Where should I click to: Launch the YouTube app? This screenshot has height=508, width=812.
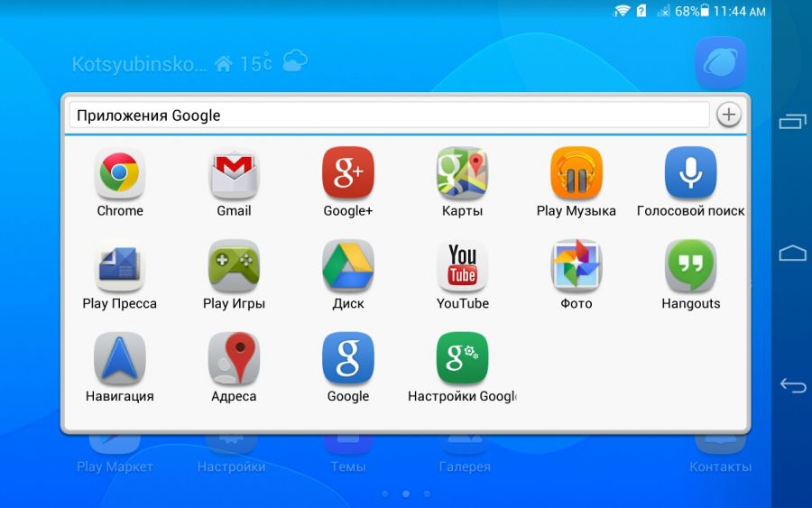coord(462,266)
